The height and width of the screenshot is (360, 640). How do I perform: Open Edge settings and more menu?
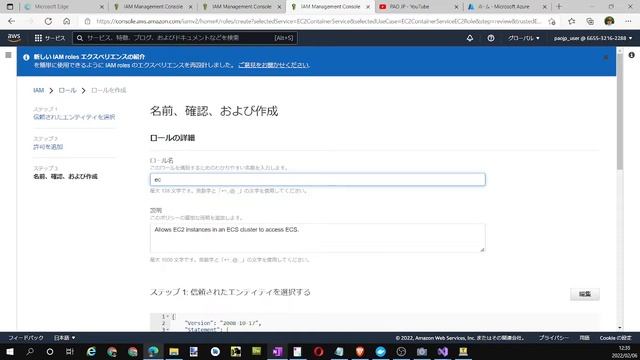pyautogui.click(x=628, y=21)
